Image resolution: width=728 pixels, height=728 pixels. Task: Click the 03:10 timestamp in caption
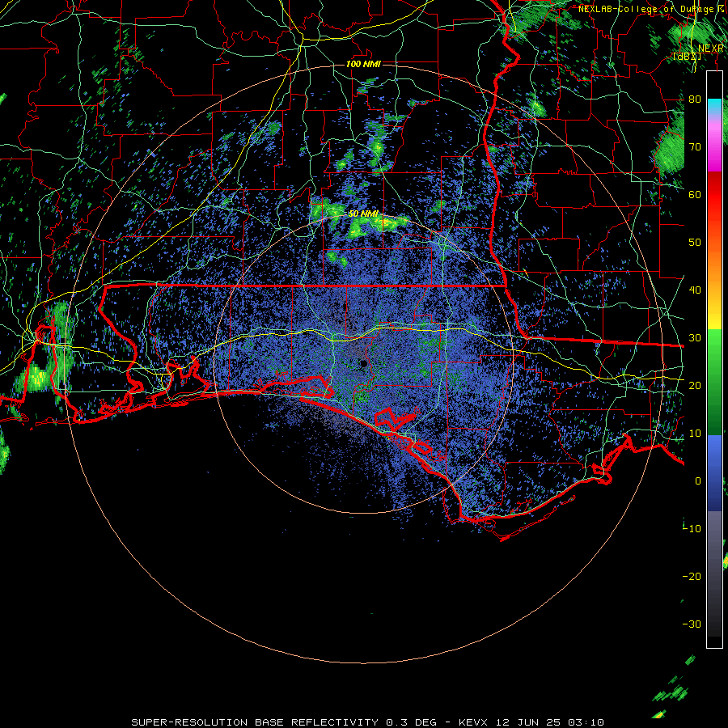pyautogui.click(x=587, y=722)
